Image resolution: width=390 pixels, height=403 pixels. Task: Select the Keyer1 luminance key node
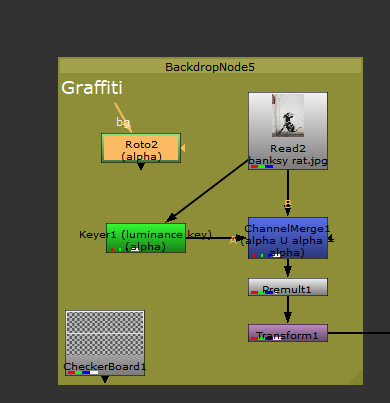coord(146,238)
